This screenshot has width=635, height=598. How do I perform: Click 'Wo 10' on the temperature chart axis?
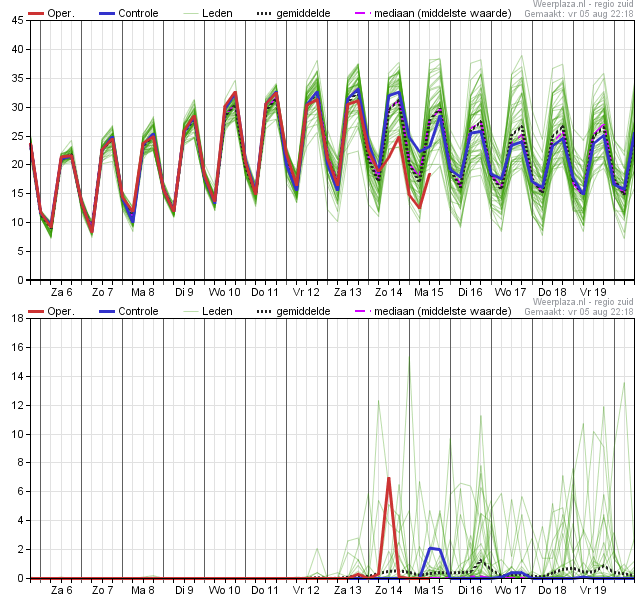click(224, 292)
